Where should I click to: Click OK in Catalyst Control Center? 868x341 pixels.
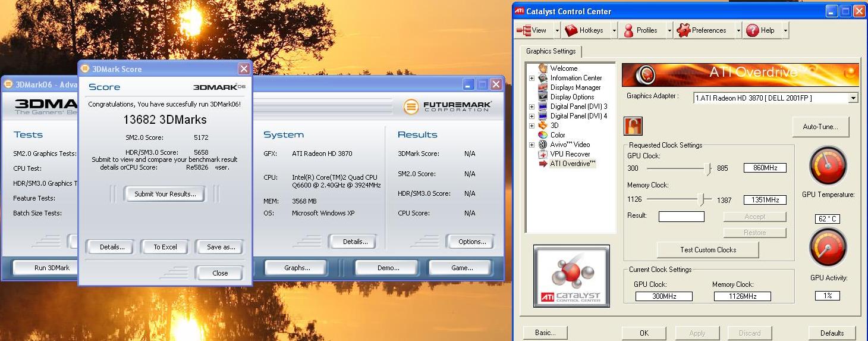[644, 333]
